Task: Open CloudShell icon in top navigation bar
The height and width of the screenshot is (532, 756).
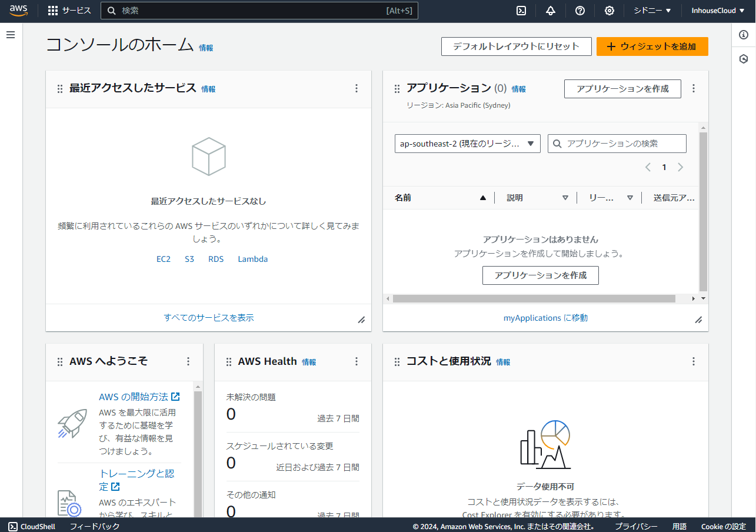Action: (521, 11)
